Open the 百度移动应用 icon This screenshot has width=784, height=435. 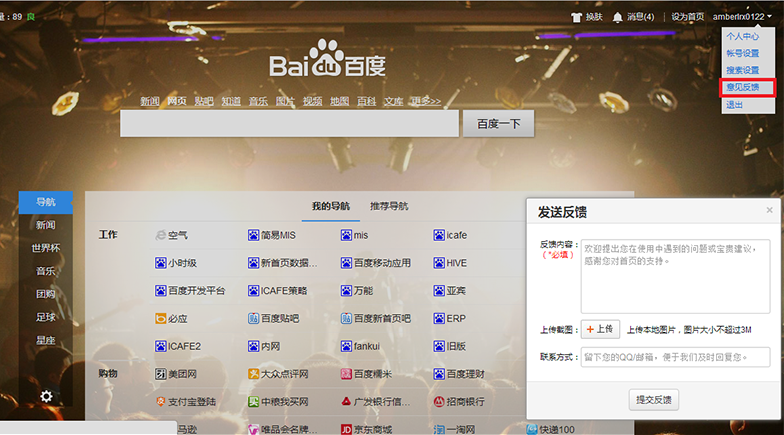tap(346, 263)
